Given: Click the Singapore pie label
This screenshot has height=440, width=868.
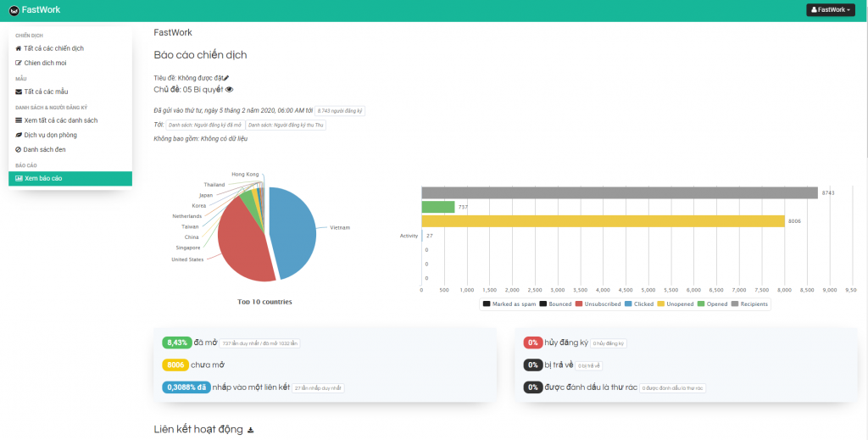Looking at the screenshot, I should tap(188, 248).
